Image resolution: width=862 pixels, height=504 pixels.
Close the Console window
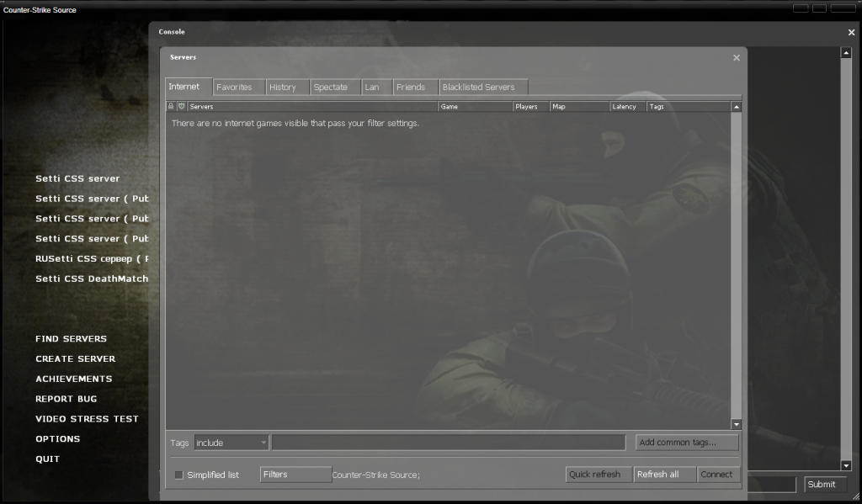coord(851,33)
